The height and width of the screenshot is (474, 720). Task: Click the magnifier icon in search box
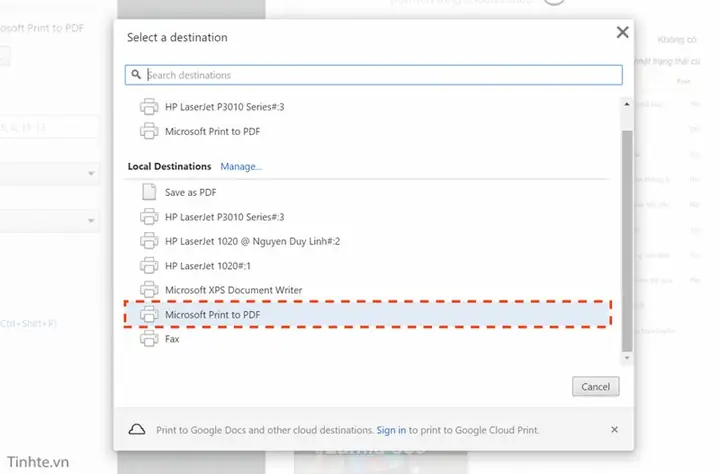[x=136, y=74]
